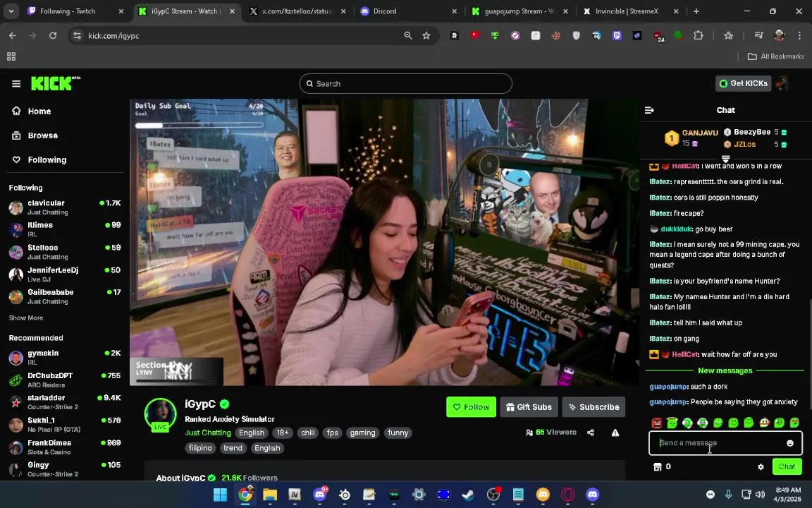Switch to Following - Twitch tab
Screen dimensions: 812x508
point(77,11)
